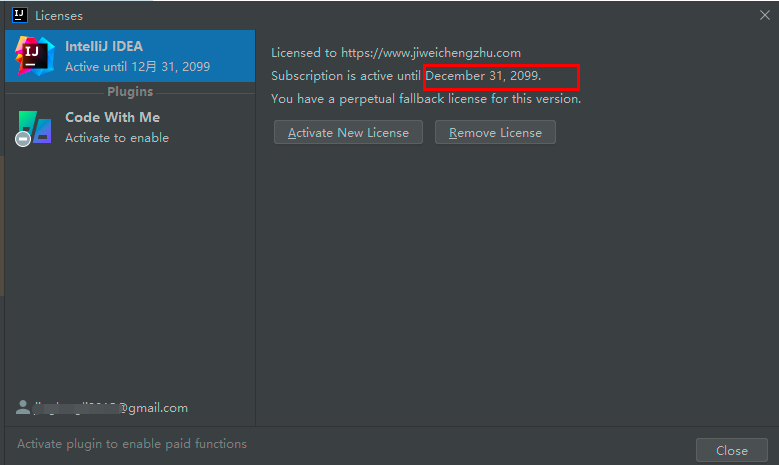Click the perpetual fallback license message
779x465 pixels.
pos(426,99)
